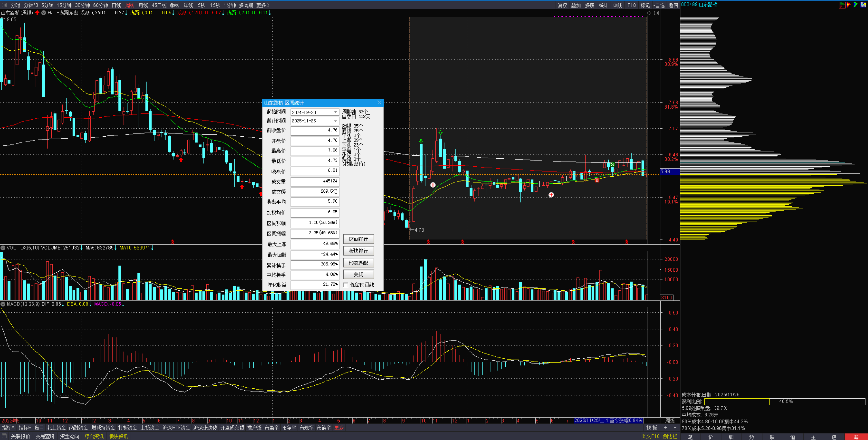Image resolution: width=868 pixels, height=440 pixels.
Task: Open the 截止时间 date dropdown
Action: pos(335,121)
